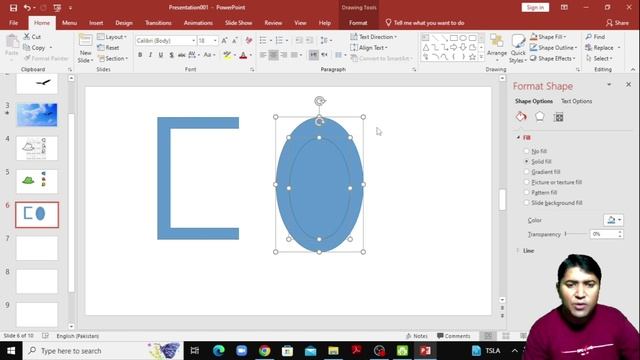Open the Shape Effects dropdown
640x360 pixels.
coord(553,58)
